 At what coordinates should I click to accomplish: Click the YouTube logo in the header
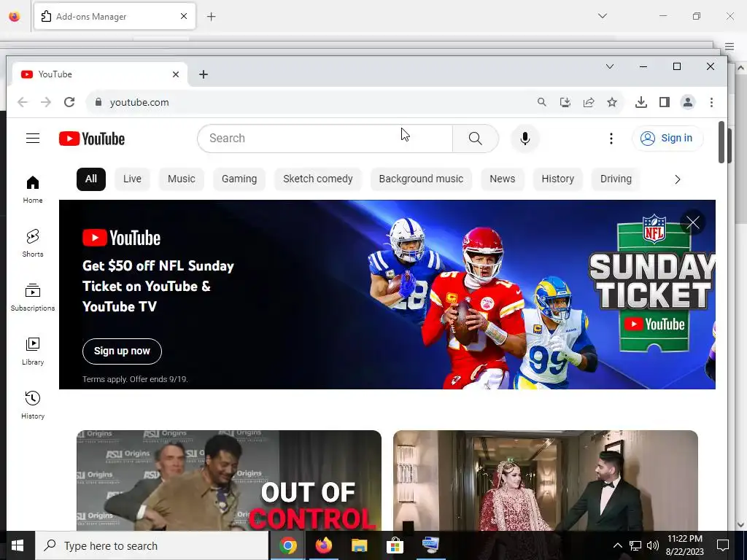[91, 139]
